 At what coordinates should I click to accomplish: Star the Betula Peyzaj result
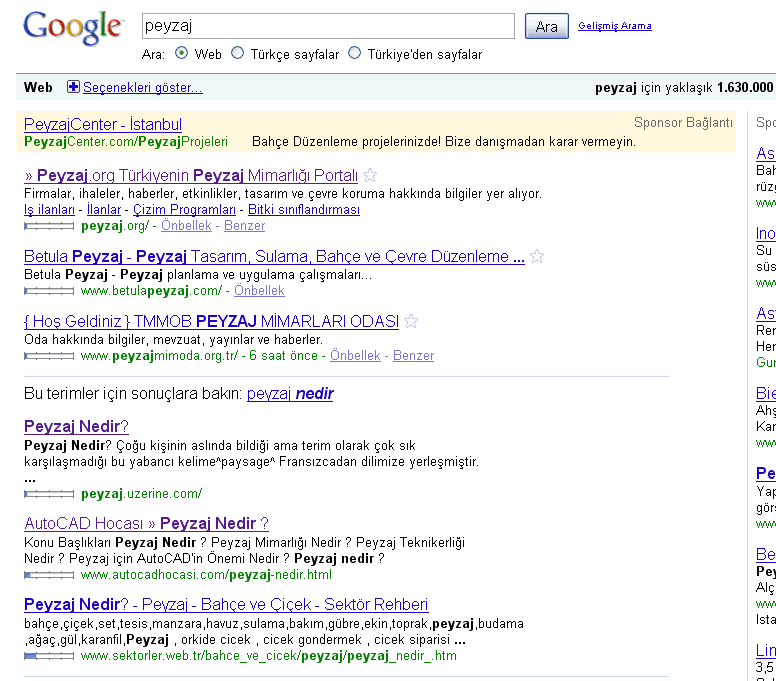click(x=537, y=257)
